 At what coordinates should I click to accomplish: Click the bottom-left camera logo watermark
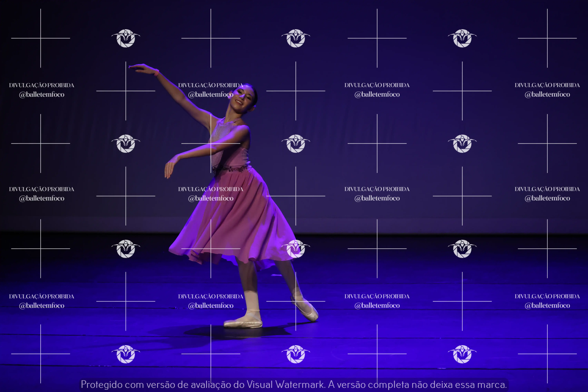tap(126, 354)
